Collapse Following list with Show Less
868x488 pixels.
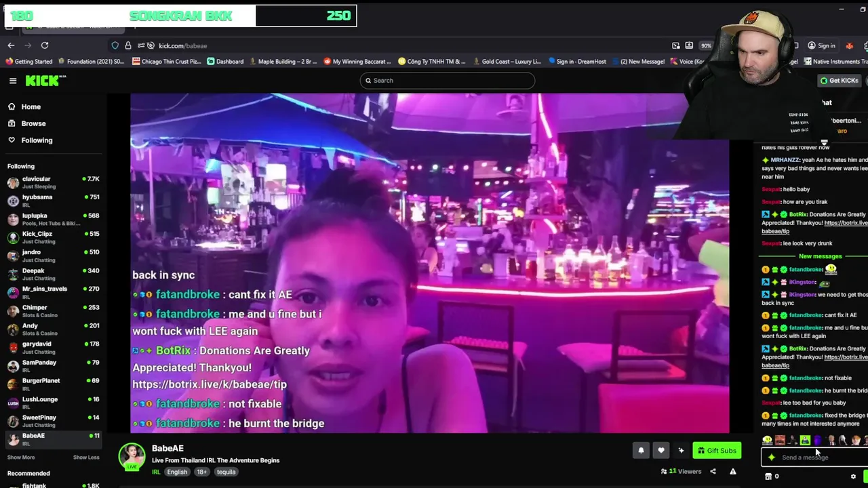pos(86,457)
